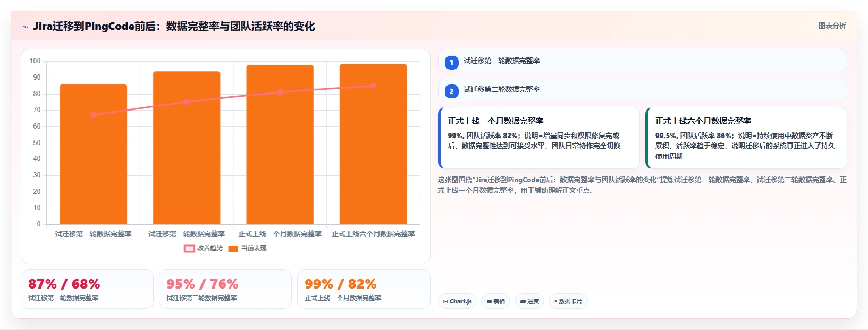Click the summary paragraph starting 这张图围绕
868x330 pixels.
tap(642, 185)
